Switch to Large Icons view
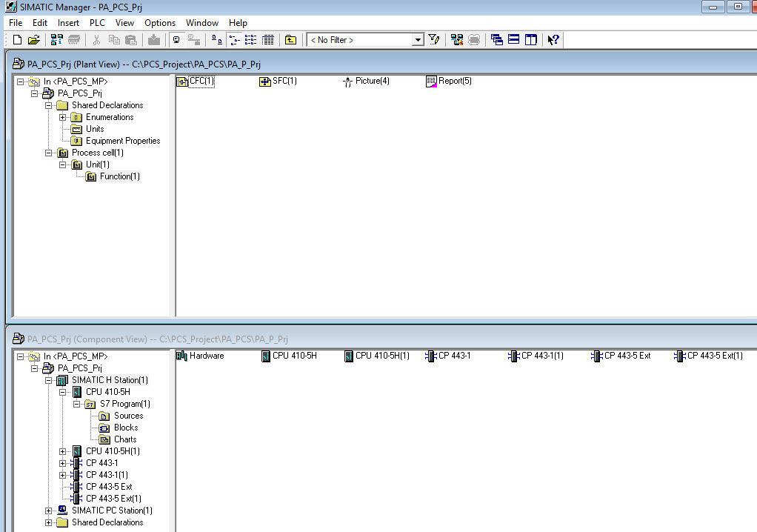This screenshot has width=757, height=532. click(217, 40)
